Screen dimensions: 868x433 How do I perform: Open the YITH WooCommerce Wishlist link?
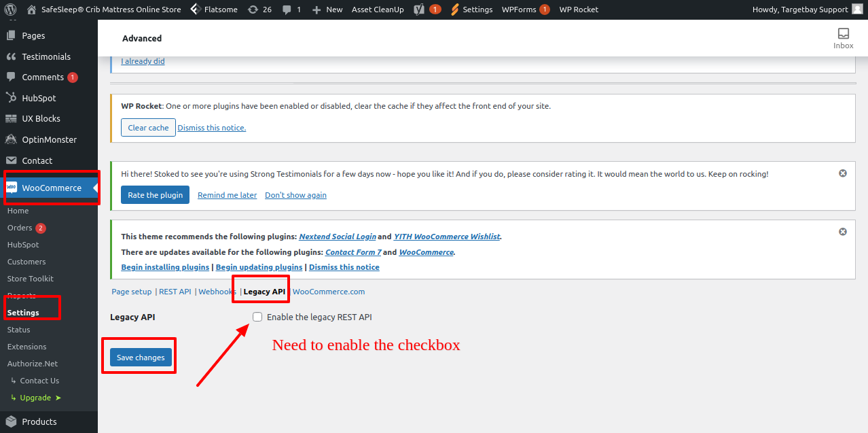[x=447, y=237]
